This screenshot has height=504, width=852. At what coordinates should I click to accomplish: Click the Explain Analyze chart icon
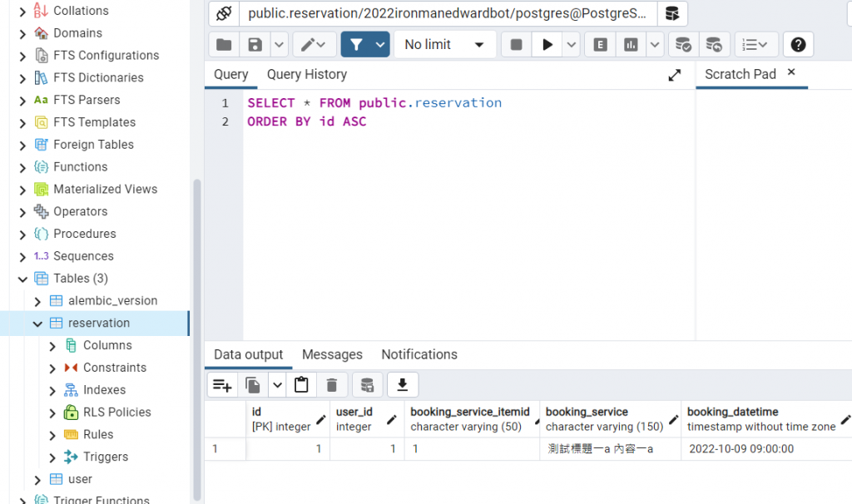pos(631,45)
